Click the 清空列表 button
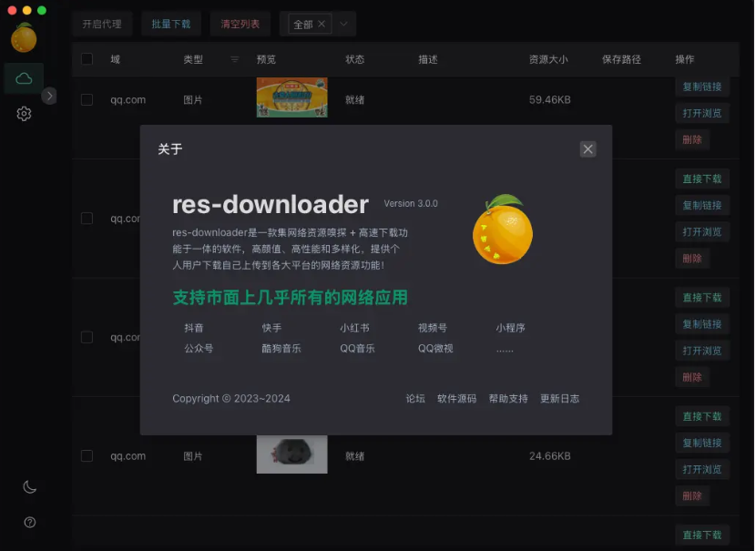 240,24
